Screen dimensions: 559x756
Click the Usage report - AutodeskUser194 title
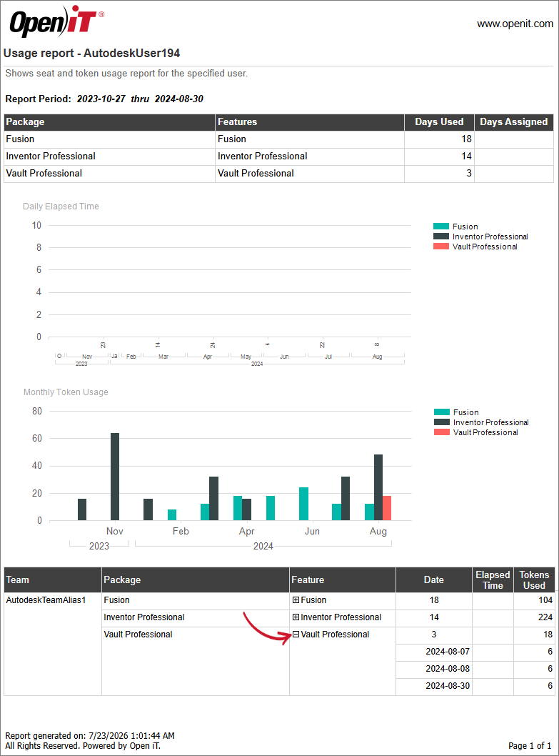(x=91, y=53)
